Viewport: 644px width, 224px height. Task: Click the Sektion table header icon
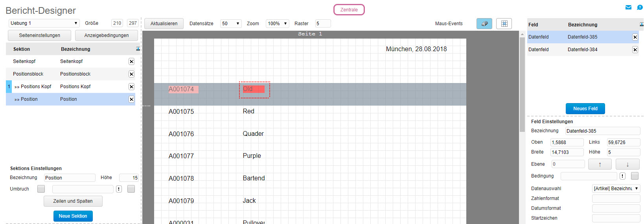click(138, 49)
